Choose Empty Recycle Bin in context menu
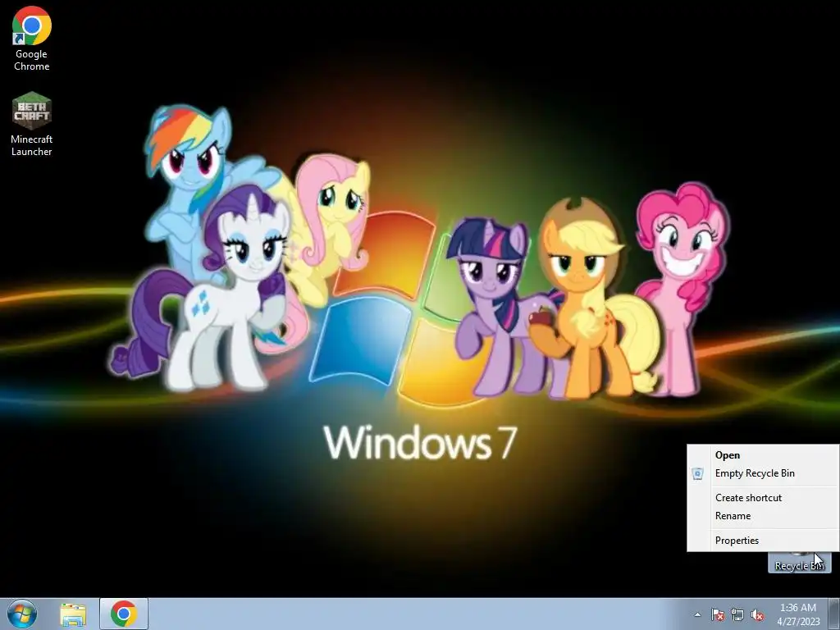840x630 pixels. tap(764, 473)
